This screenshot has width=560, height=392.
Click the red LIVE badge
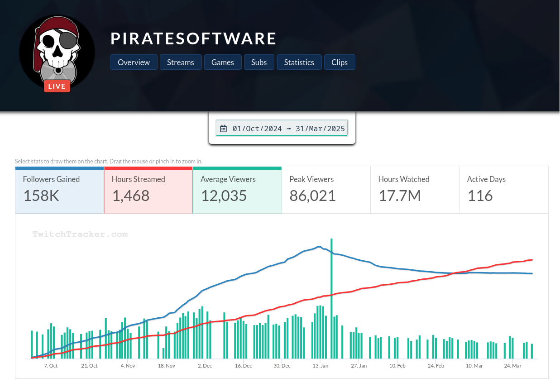click(57, 86)
